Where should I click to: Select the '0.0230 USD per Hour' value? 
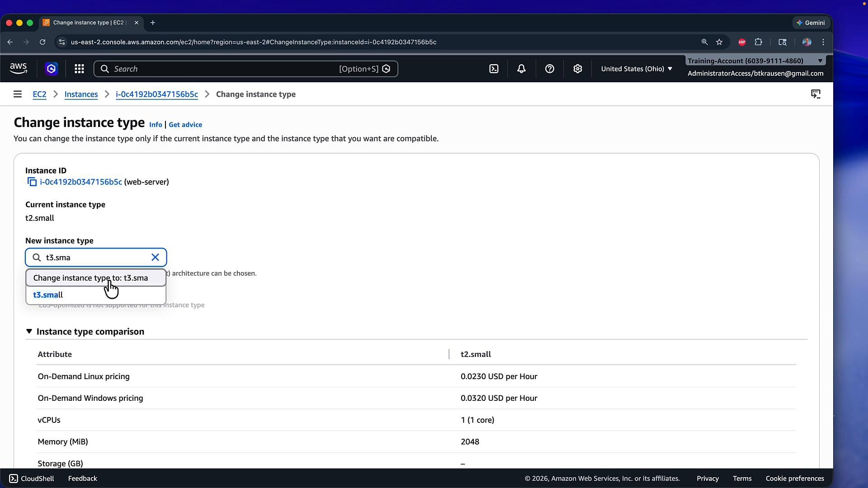499,376
